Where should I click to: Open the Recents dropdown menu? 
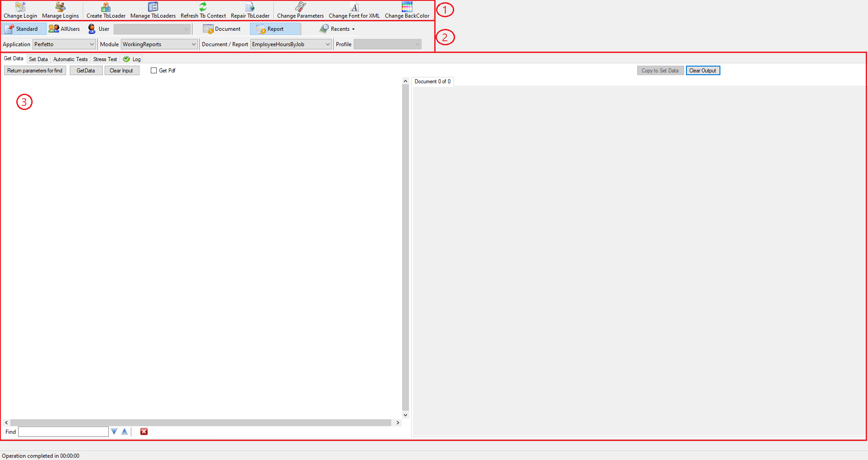tap(337, 29)
